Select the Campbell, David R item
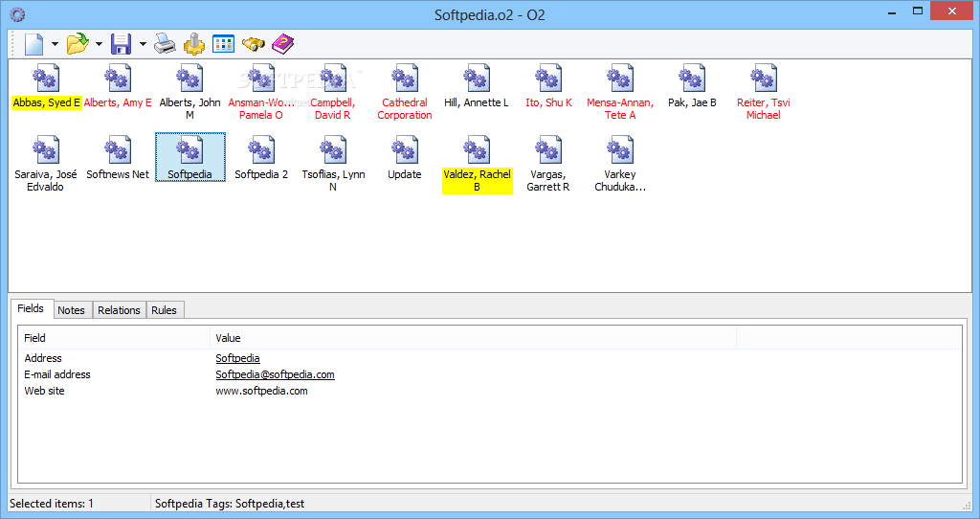The image size is (980, 519). [x=332, y=92]
